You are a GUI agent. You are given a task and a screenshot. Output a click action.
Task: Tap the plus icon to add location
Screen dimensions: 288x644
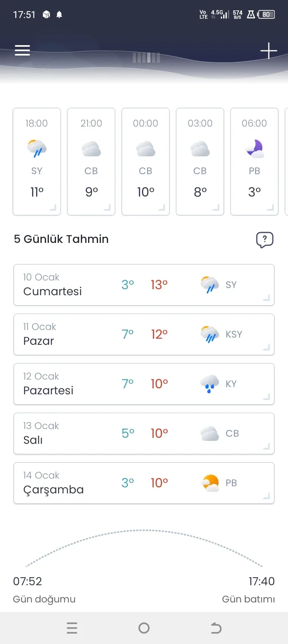[x=268, y=51]
